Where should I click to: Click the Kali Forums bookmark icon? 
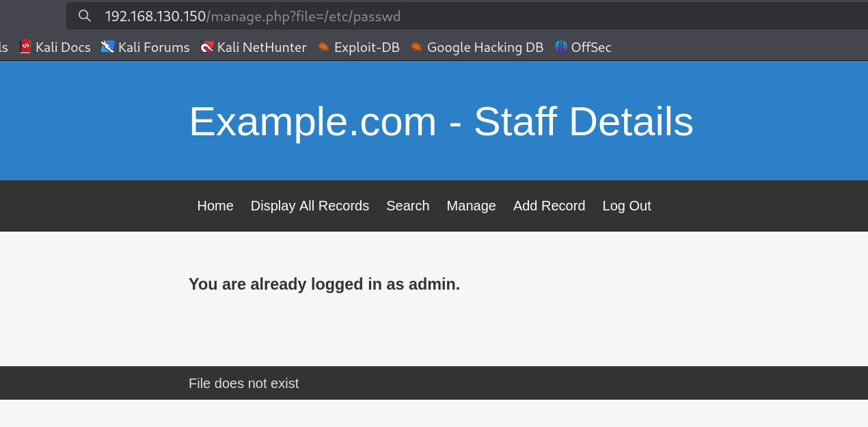coord(108,47)
